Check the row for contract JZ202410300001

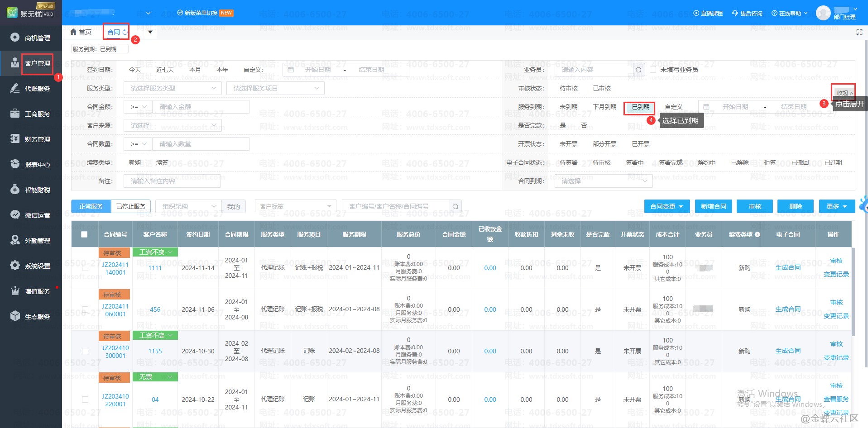click(85, 351)
